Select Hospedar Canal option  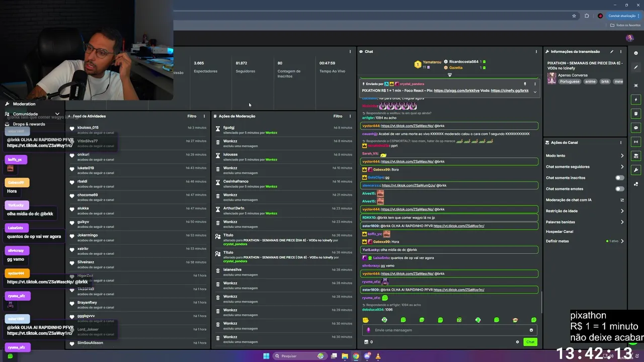point(559,232)
